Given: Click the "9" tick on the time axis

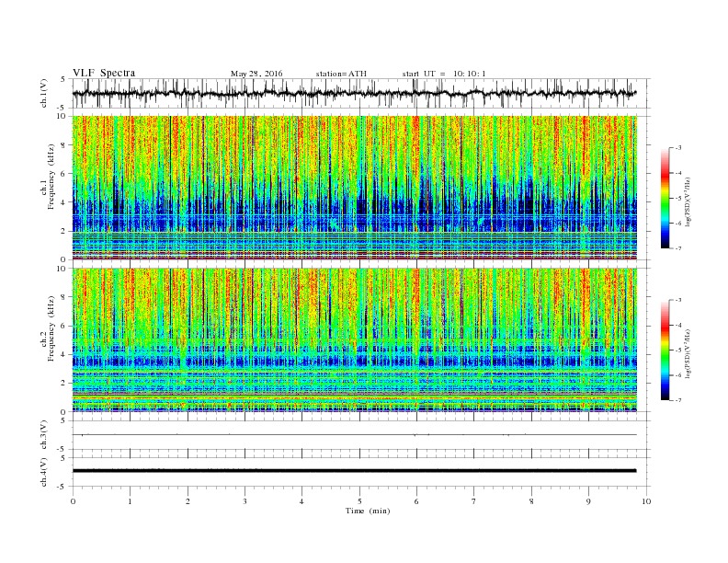Looking at the screenshot, I should pos(588,501).
